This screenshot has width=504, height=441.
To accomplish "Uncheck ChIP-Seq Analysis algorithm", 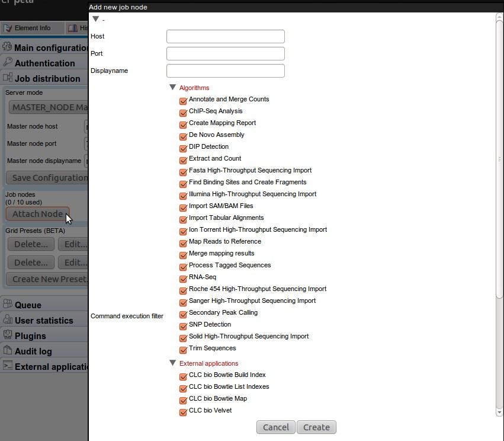I will click(x=183, y=113).
